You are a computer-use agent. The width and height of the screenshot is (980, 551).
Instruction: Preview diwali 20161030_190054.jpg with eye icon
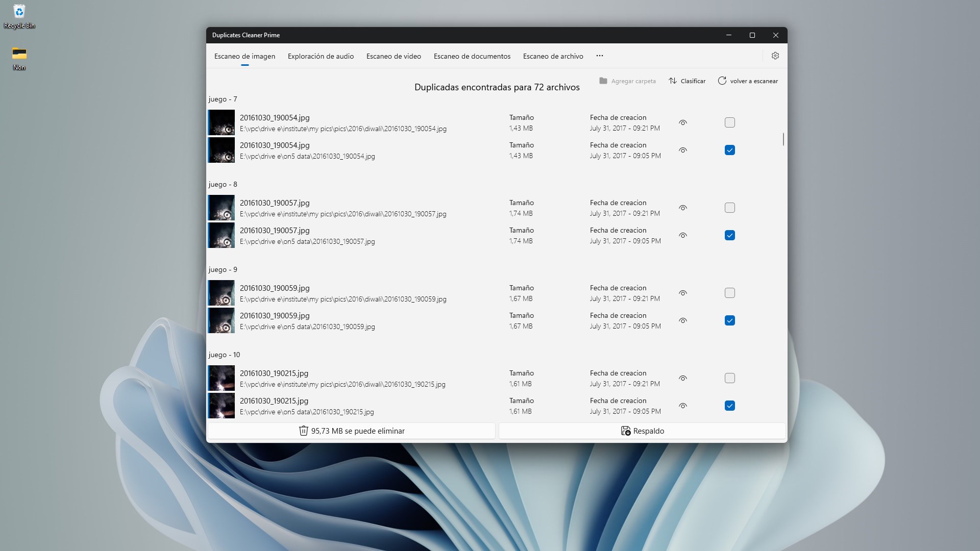(x=683, y=123)
